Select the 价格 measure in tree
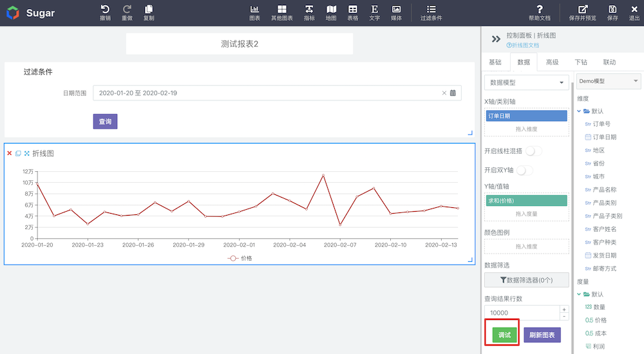 point(600,320)
